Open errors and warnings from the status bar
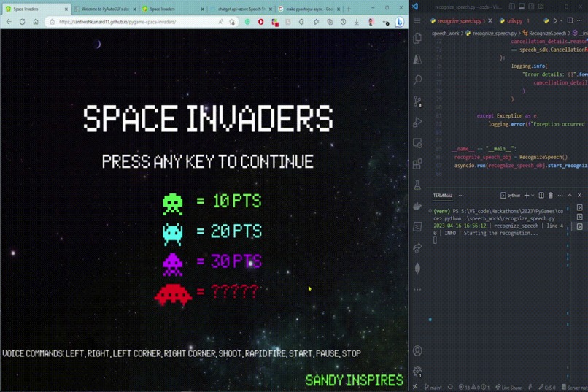Image resolution: width=588 pixels, height=392 pixels. (x=474, y=388)
